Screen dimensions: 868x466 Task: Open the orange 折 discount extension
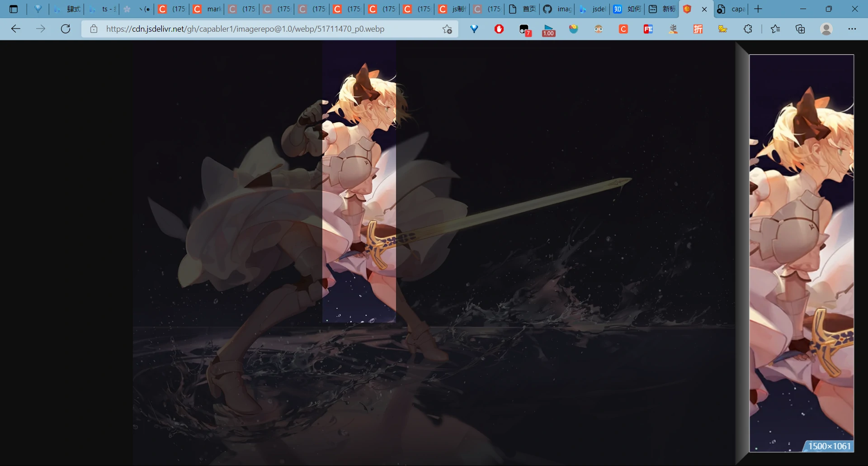point(698,29)
